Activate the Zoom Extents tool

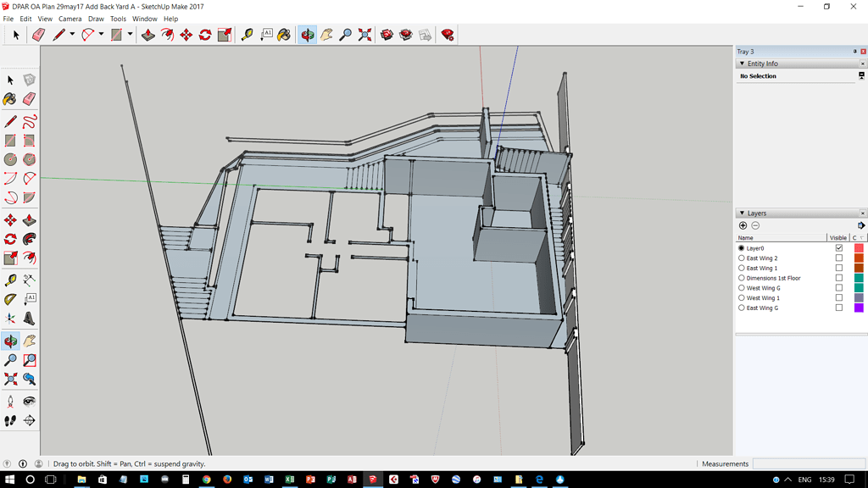[364, 35]
